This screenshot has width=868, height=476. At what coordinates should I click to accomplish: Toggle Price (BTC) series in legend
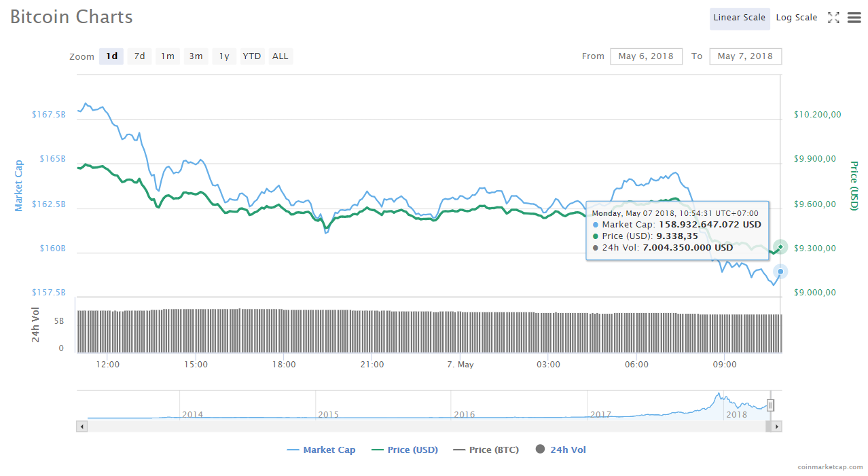tap(486, 450)
